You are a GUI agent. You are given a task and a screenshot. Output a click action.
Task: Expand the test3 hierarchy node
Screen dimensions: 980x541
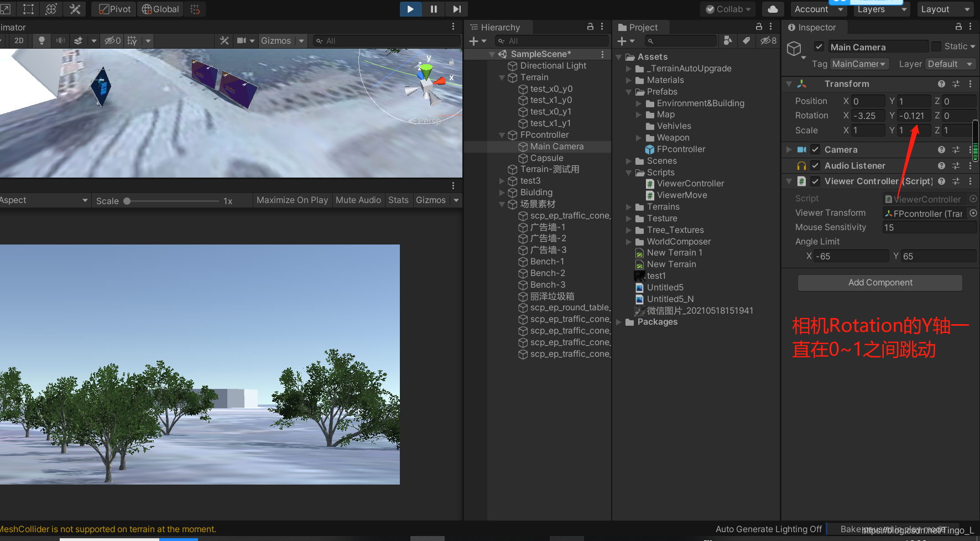(x=502, y=181)
